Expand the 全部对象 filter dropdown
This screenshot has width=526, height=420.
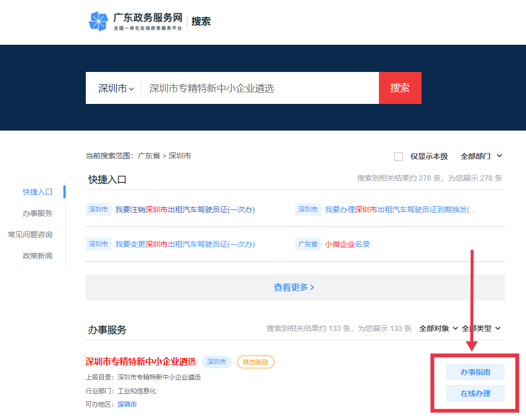tap(438, 328)
